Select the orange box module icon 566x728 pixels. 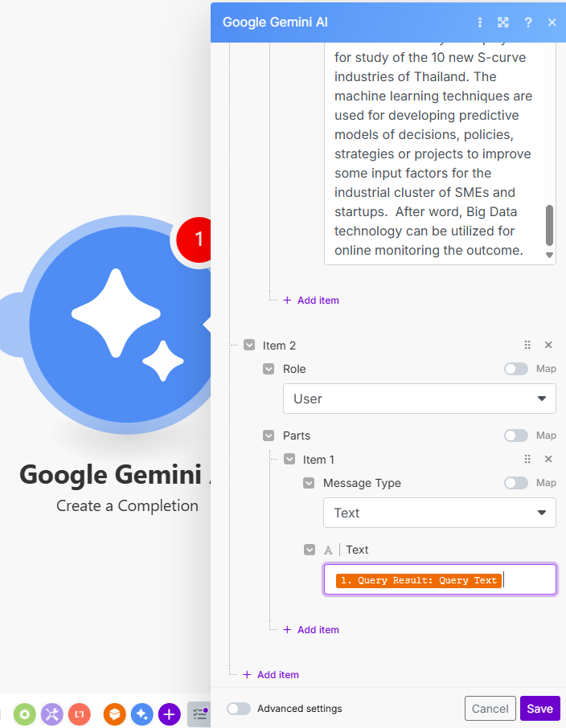[116, 714]
